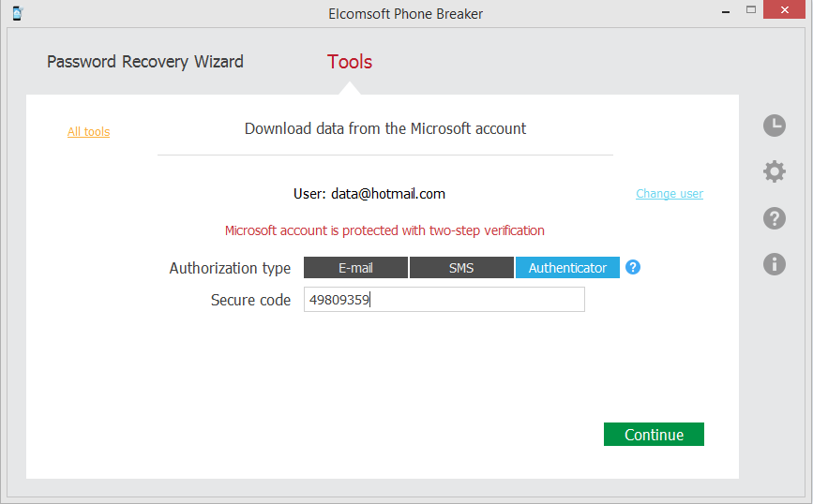Maximize the Elcomsoft Phone Breaker window
Screen dimensions: 813x504
(x=751, y=10)
